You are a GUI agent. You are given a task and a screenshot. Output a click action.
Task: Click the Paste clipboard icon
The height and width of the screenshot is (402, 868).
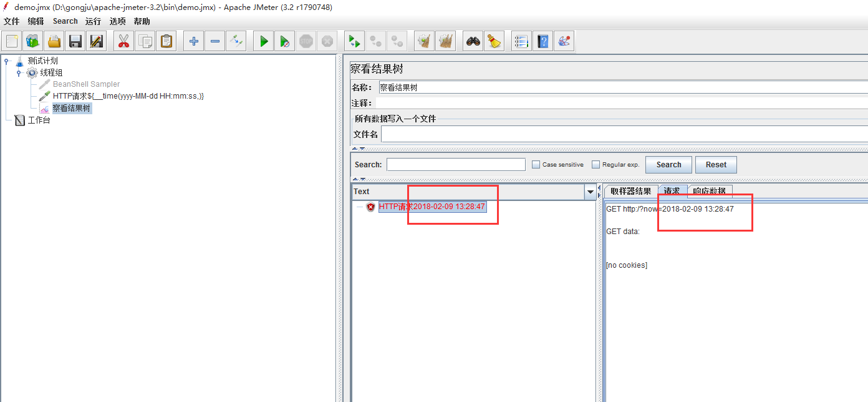point(166,41)
